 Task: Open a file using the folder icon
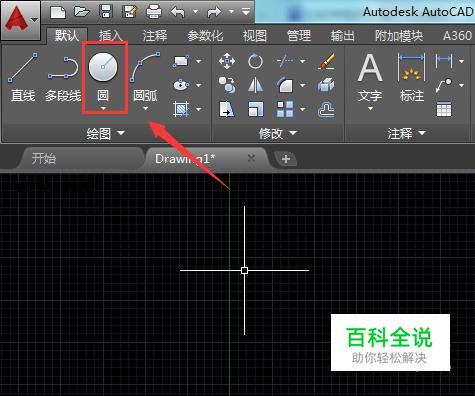tap(81, 12)
